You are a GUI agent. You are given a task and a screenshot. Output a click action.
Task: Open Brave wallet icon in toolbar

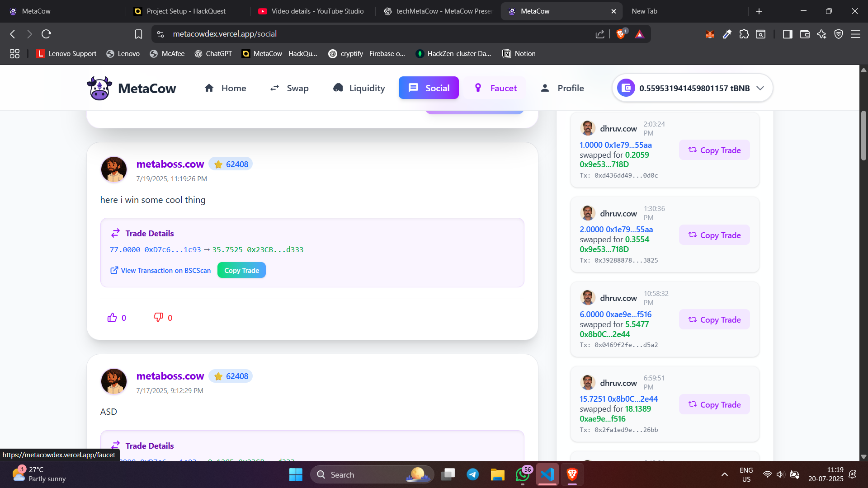(805, 34)
